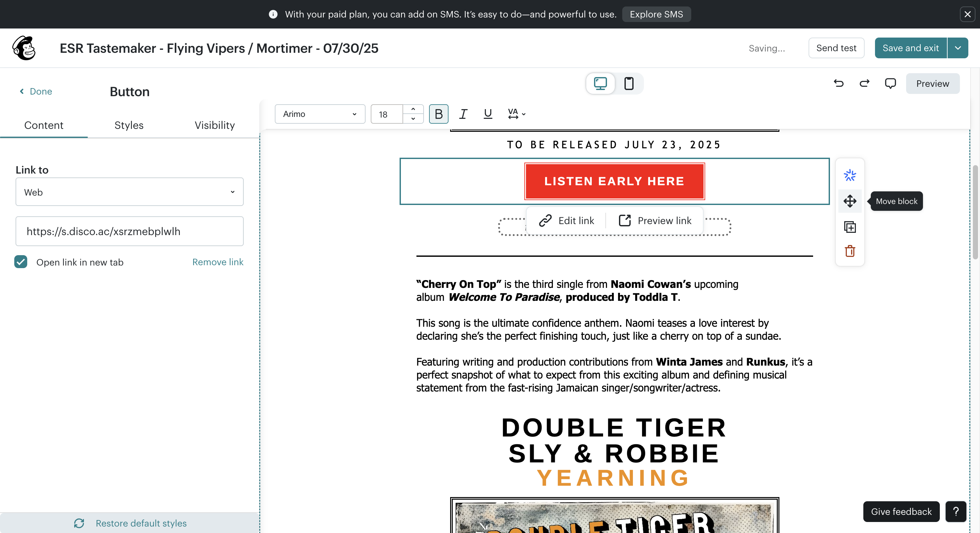The height and width of the screenshot is (533, 980).
Task: Click Save and exit
Action: [910, 48]
